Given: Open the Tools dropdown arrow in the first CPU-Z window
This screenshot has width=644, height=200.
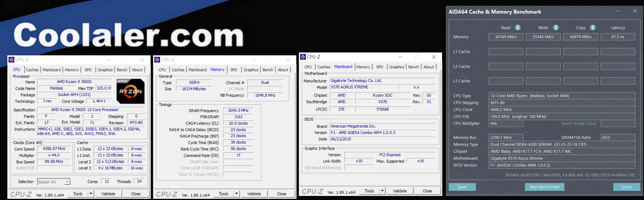Looking at the screenshot, I should [91, 194].
